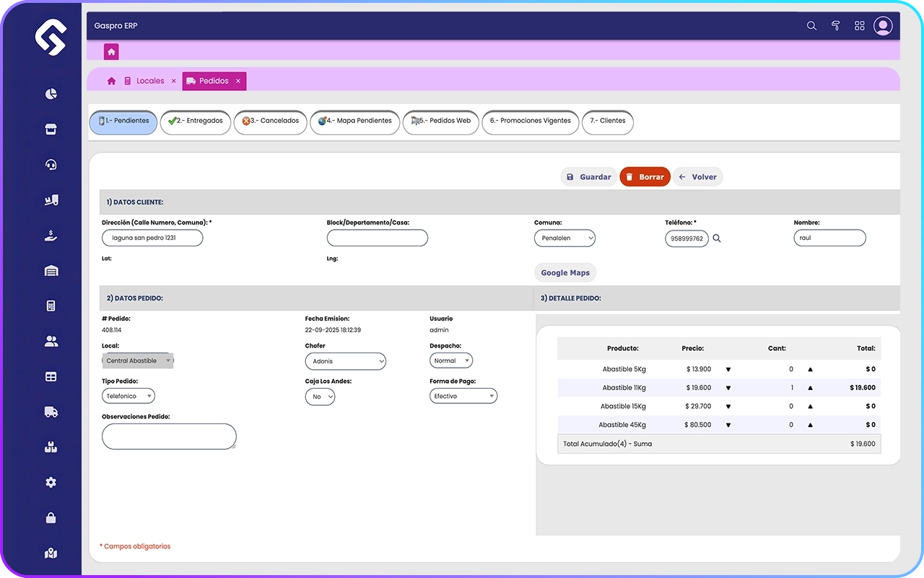Open the apps grid icon

pos(859,26)
